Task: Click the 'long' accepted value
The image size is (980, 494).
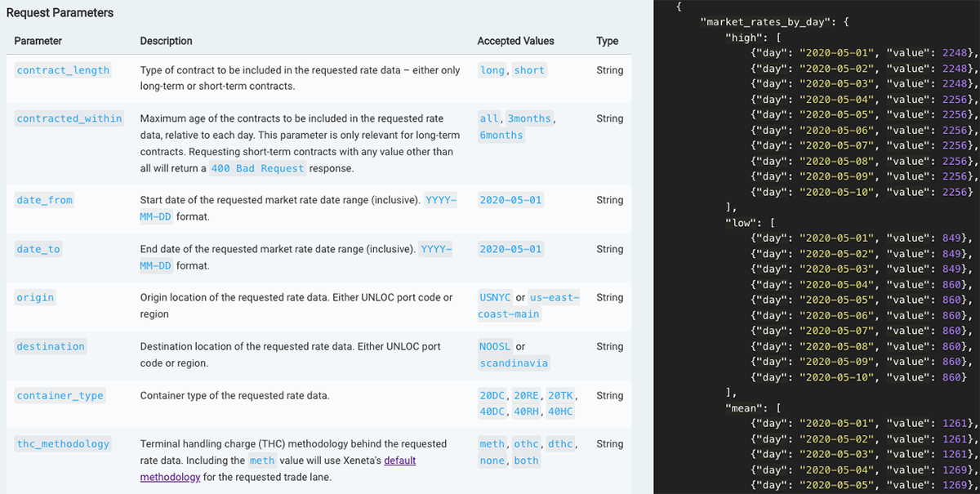Action: pos(492,70)
